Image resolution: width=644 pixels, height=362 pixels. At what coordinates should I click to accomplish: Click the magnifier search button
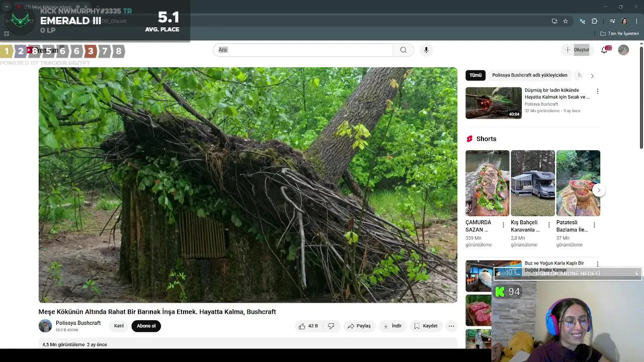click(403, 50)
